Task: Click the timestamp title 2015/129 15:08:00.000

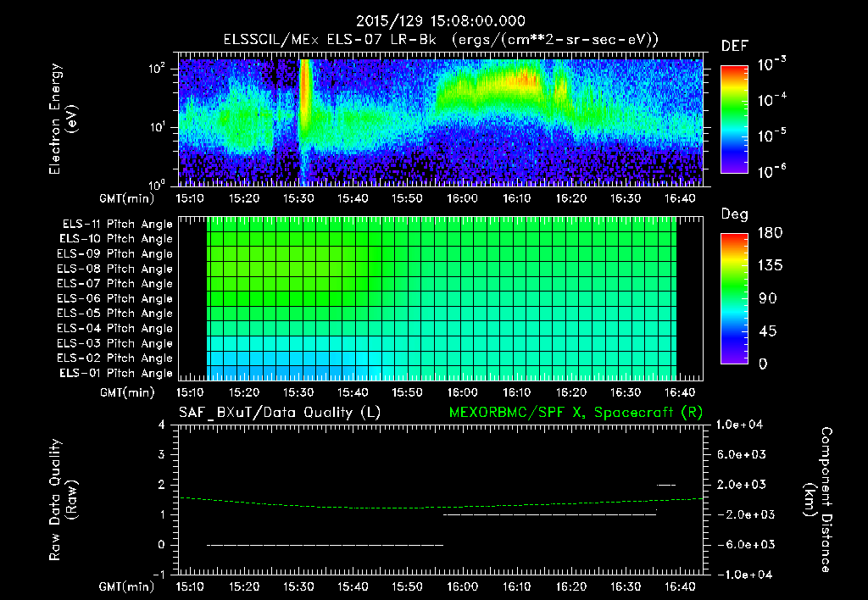Action: [x=440, y=21]
